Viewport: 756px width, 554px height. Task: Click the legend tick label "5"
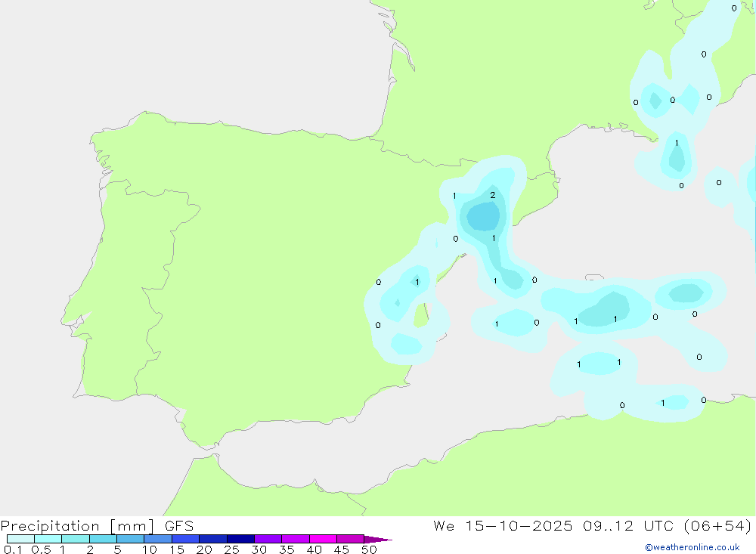pyautogui.click(x=117, y=549)
